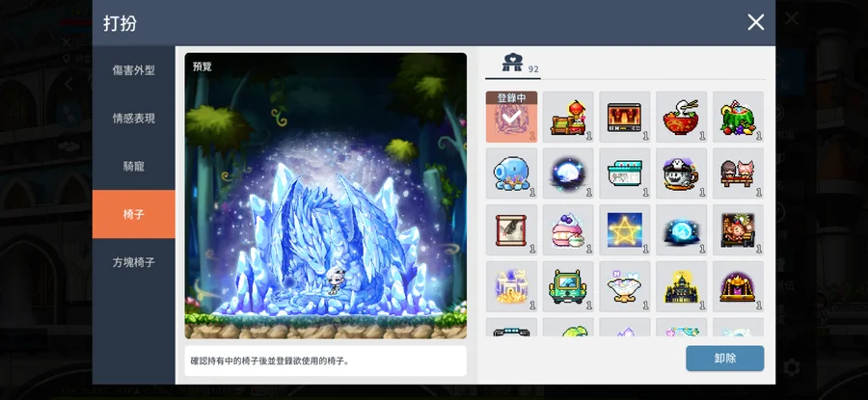The image size is (868, 400).
Task: Select the noodle bowl chair
Action: coord(681,118)
